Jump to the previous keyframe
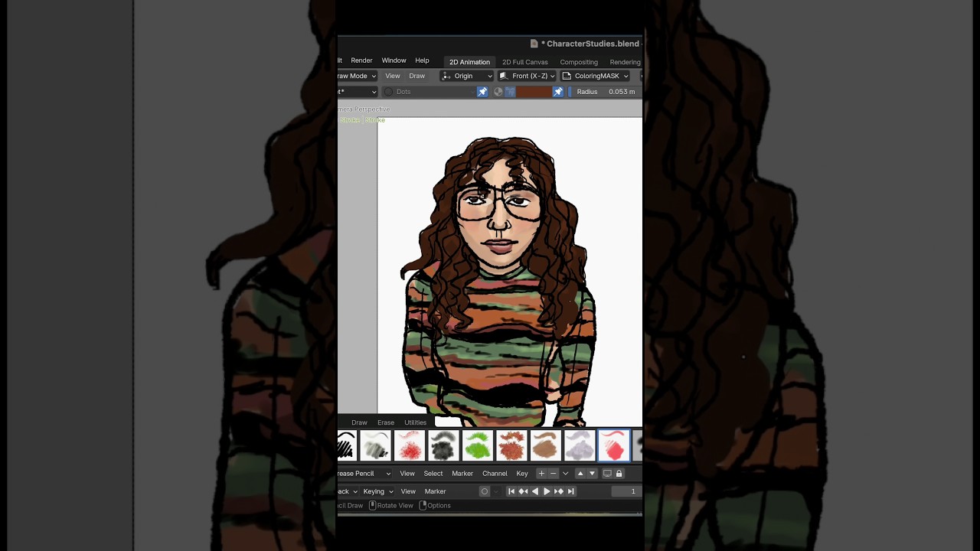Viewport: 980px width, 551px height. pyautogui.click(x=523, y=491)
